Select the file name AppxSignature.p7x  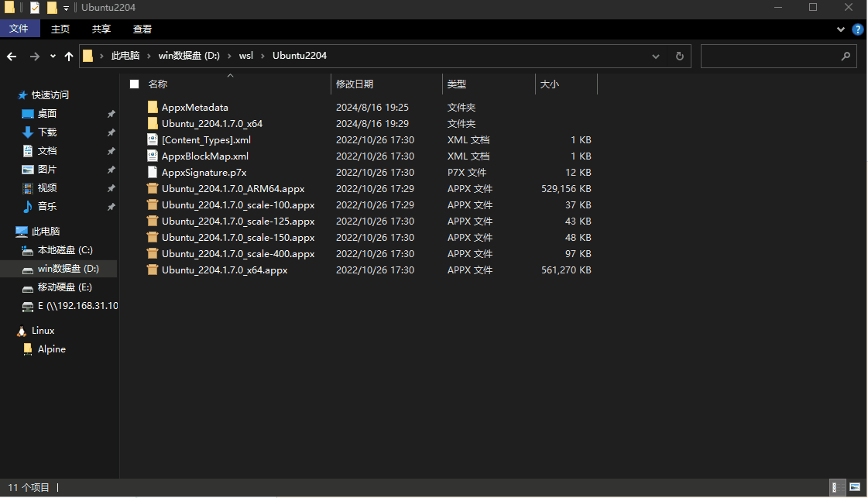[204, 172]
